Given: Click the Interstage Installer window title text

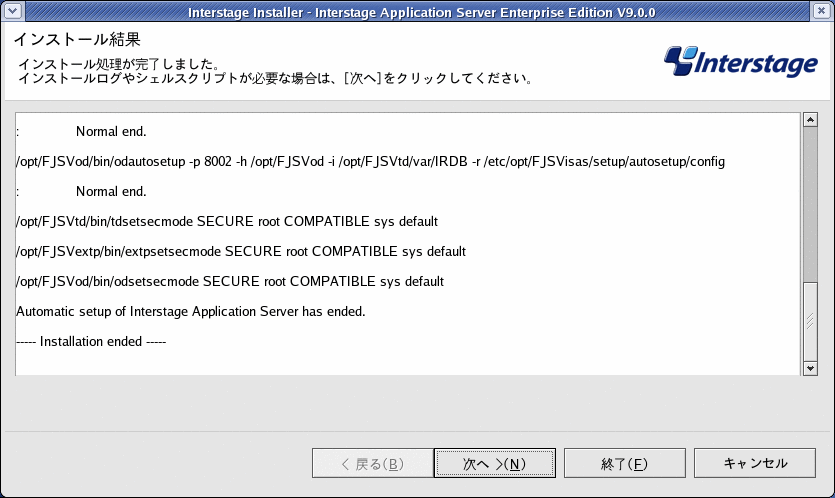Looking at the screenshot, I should (x=421, y=12).
